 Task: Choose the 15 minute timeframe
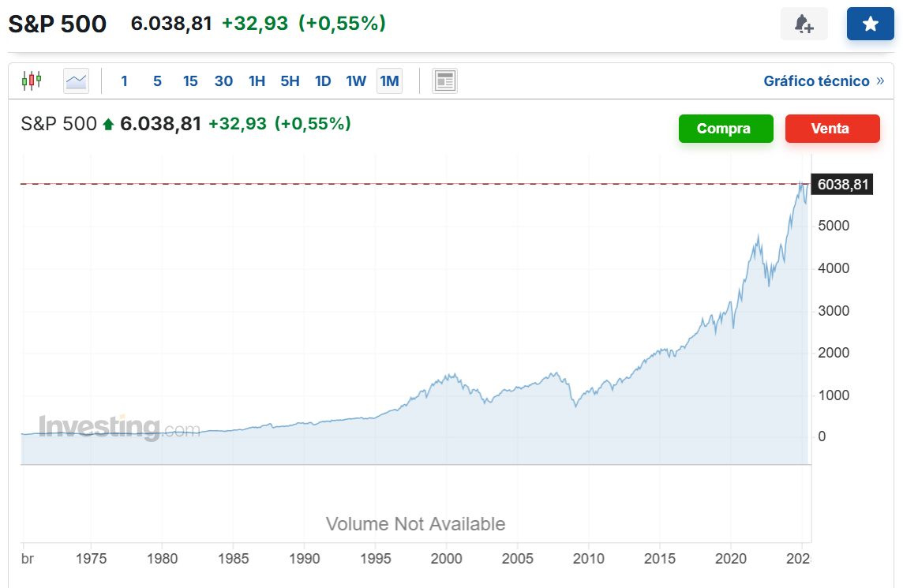pyautogui.click(x=190, y=81)
